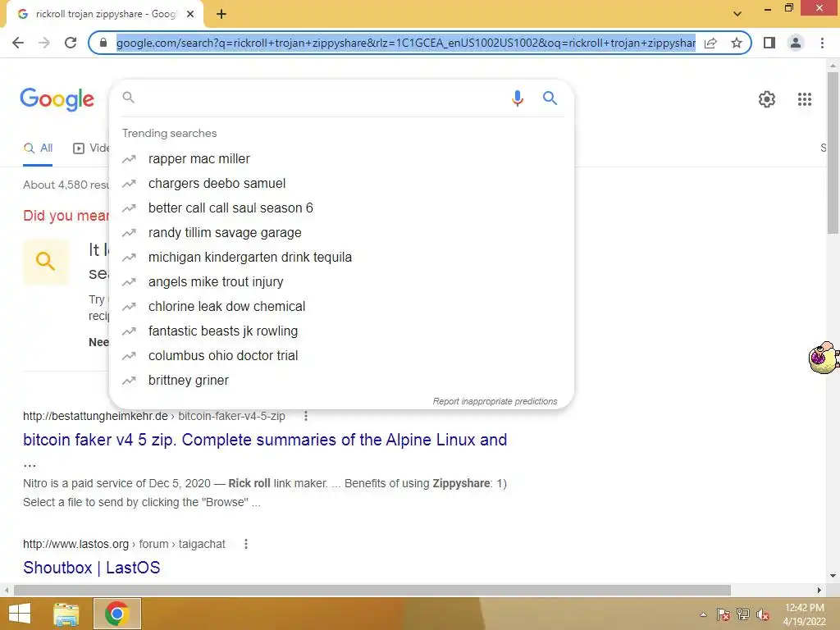840x630 pixels.
Task: Open Google quick settings gear
Action: [767, 99]
